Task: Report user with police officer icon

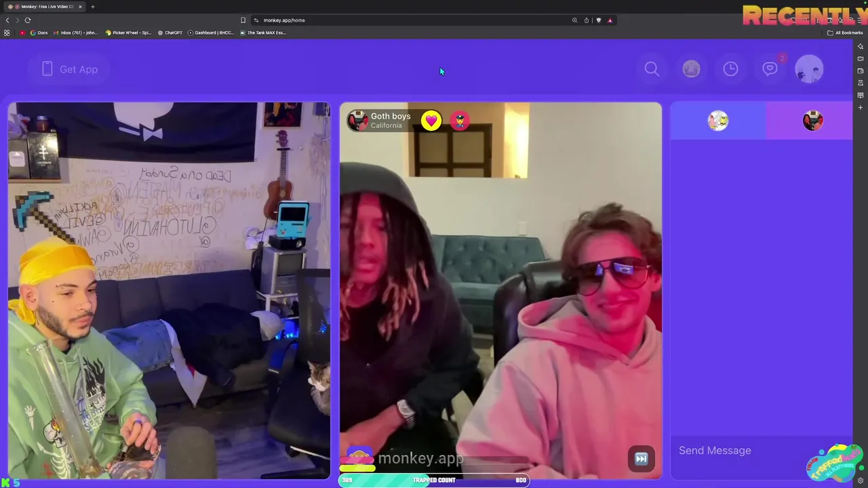Action: tap(460, 121)
